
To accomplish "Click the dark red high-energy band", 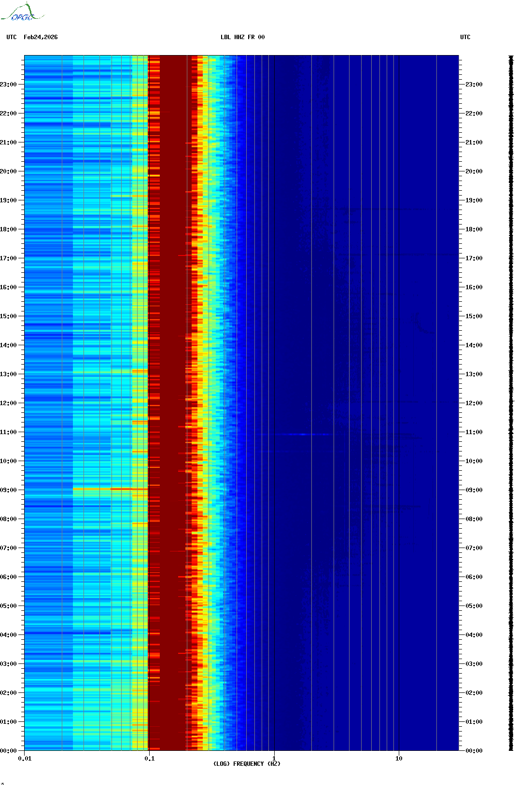I will pos(172,386).
